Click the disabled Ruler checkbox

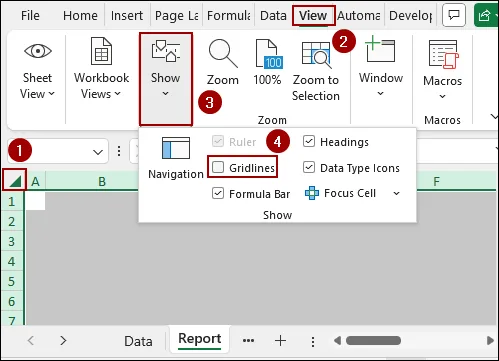pyautogui.click(x=218, y=141)
